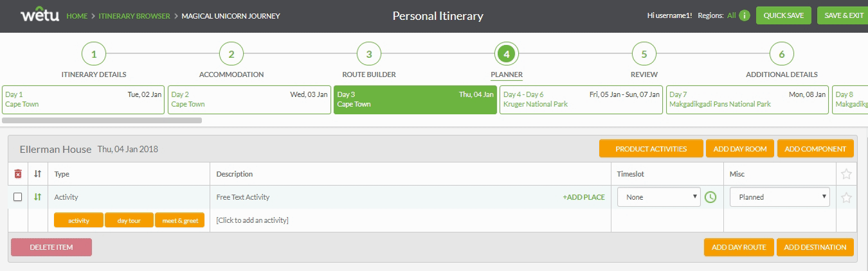
Task: Open Product Activities
Action: (x=651, y=149)
